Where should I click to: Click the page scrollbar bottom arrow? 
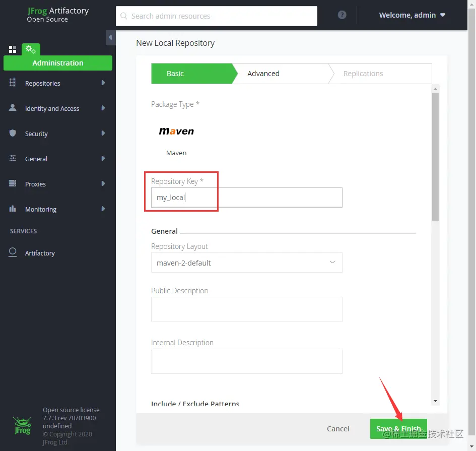(472, 446)
